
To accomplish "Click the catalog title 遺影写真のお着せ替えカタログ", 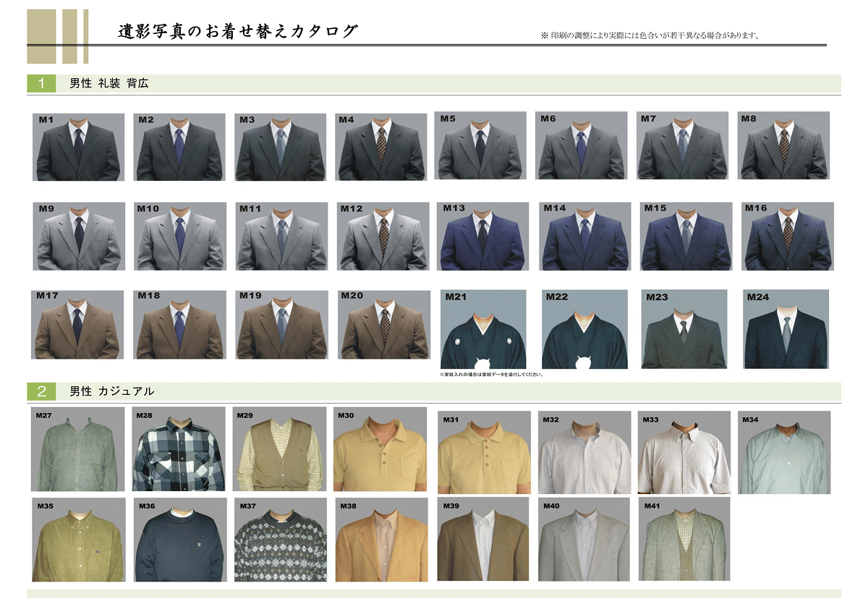I will (x=238, y=32).
